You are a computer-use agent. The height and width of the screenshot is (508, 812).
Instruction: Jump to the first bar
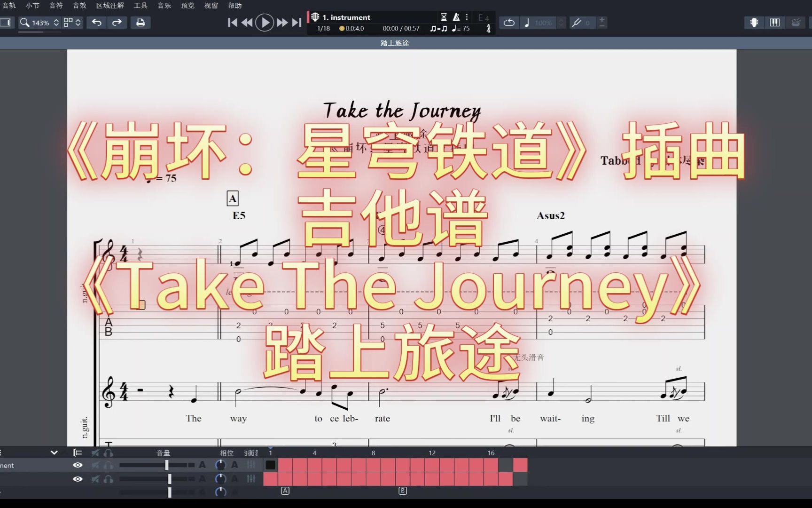pos(232,23)
